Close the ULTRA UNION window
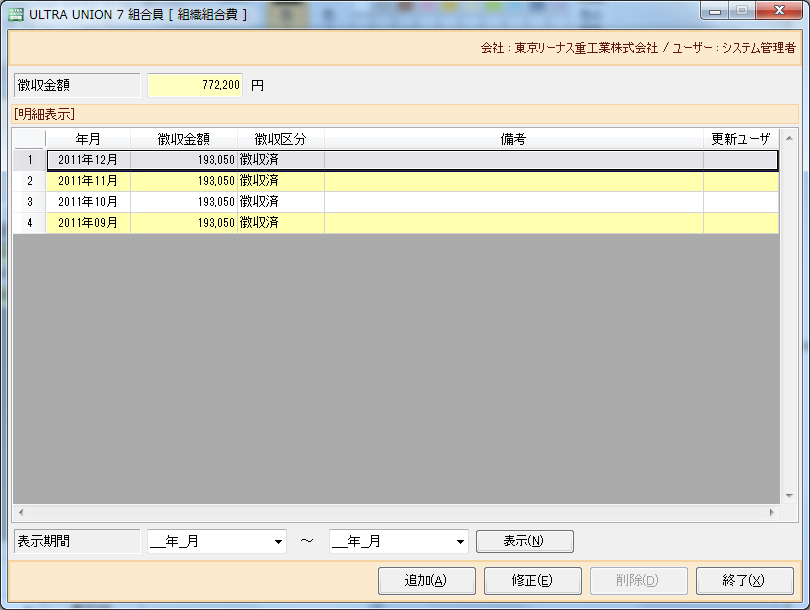 point(780,10)
